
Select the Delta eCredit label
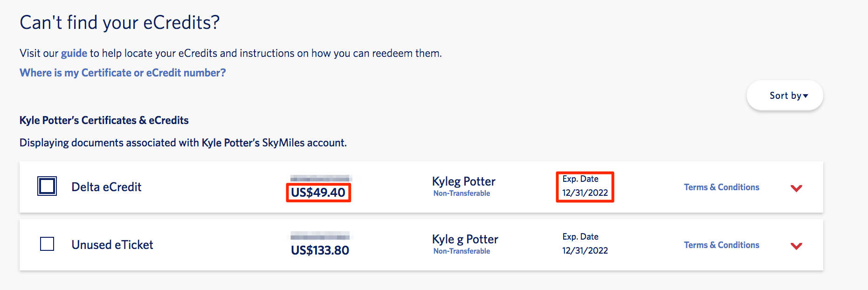[x=106, y=187]
